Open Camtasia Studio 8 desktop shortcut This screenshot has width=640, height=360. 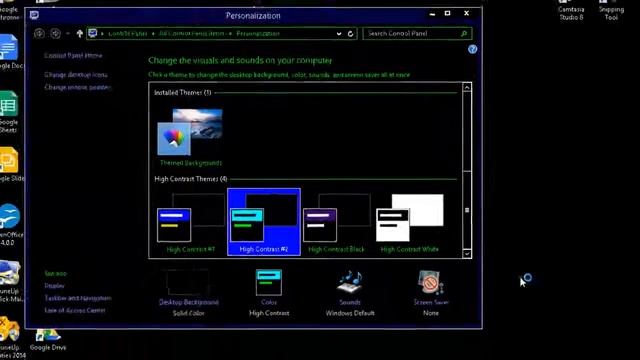(571, 10)
